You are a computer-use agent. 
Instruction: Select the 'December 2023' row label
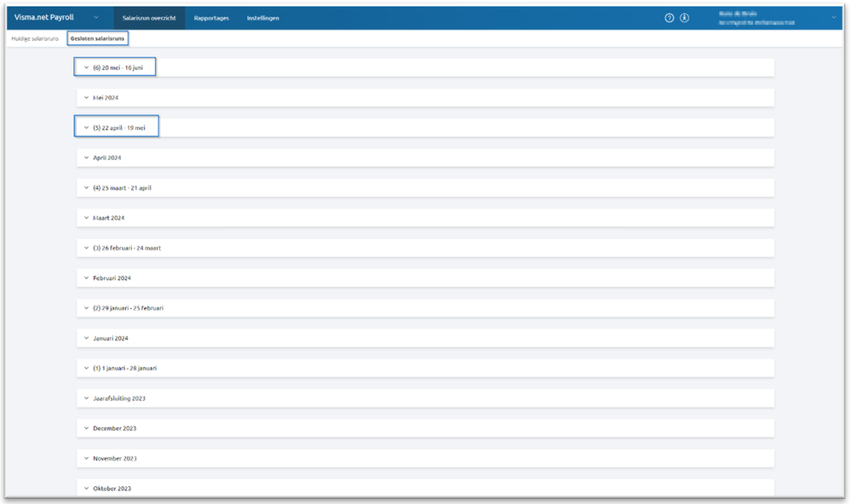tap(114, 428)
